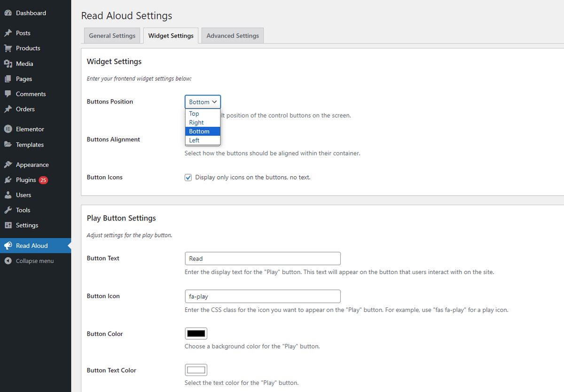Click the Button Icon text field
564x392 pixels.
point(263,297)
